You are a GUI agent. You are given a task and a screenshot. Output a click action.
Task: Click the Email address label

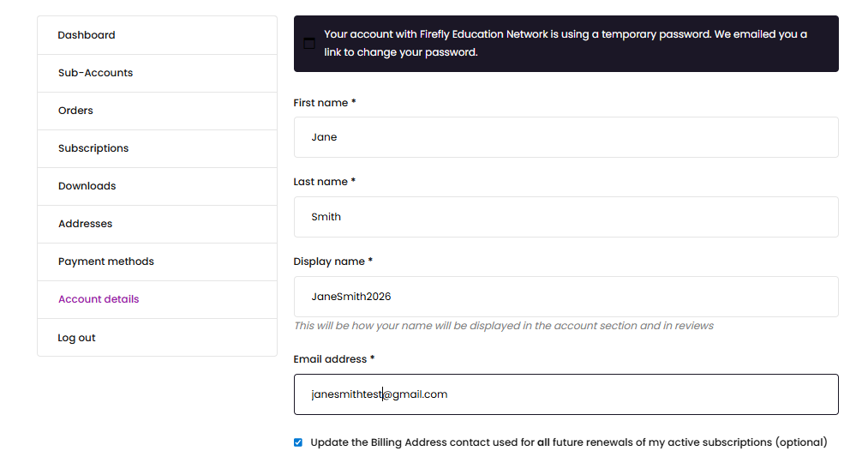click(334, 359)
